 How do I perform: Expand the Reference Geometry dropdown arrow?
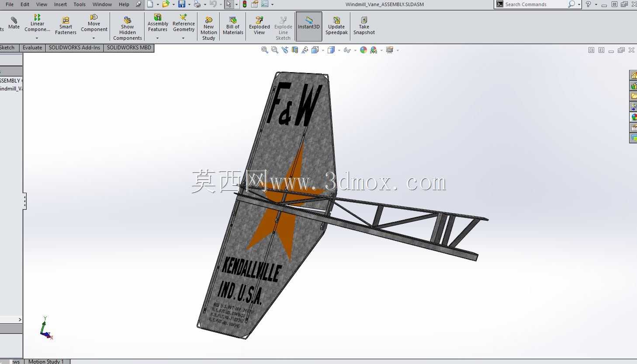pos(183,38)
